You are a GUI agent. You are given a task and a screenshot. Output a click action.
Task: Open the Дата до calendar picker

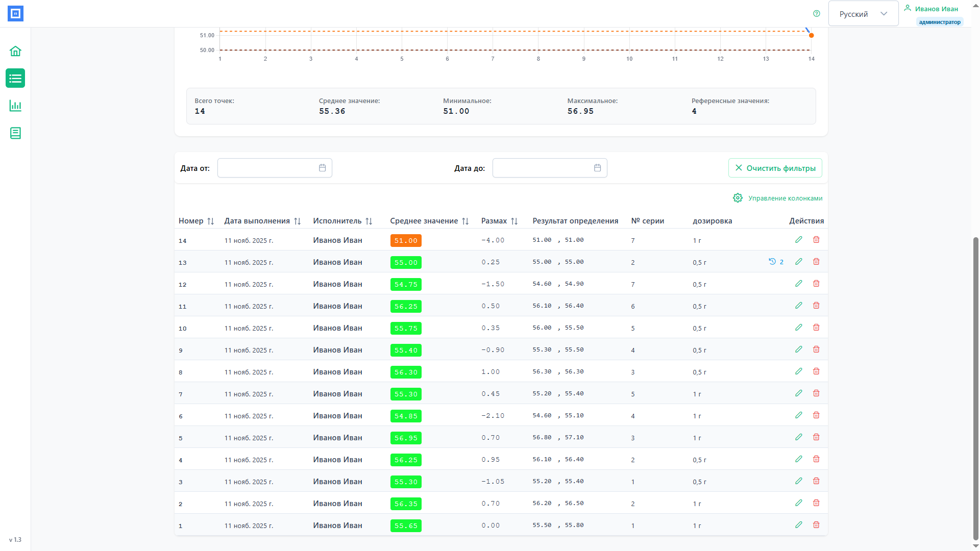click(597, 168)
